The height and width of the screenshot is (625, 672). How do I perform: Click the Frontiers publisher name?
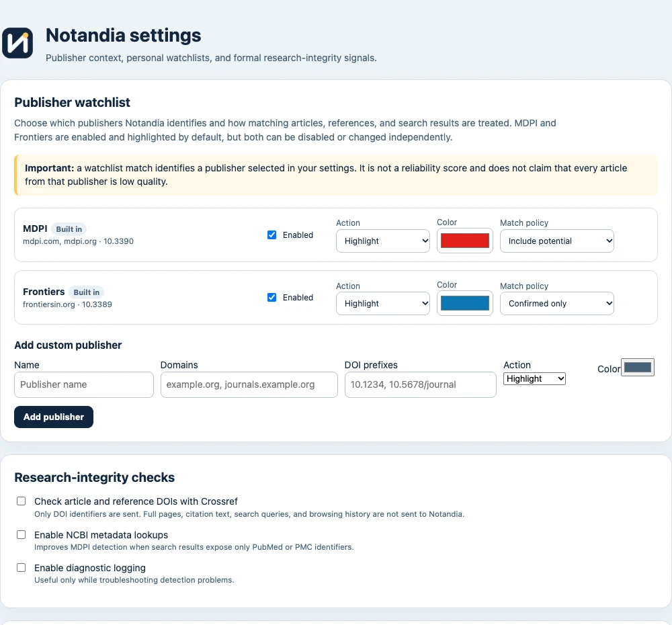(44, 292)
